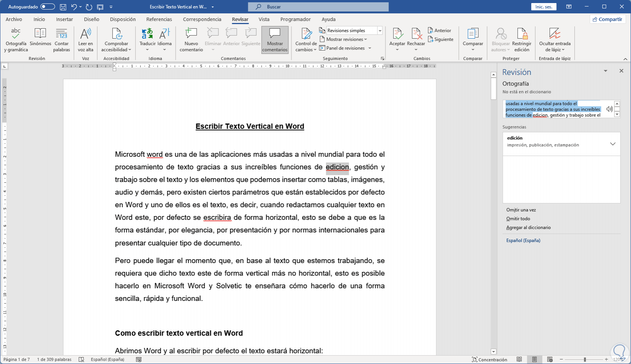Open the Revisiones simples dropdown
Viewport: 631px width, 364px height.
[x=380, y=31]
